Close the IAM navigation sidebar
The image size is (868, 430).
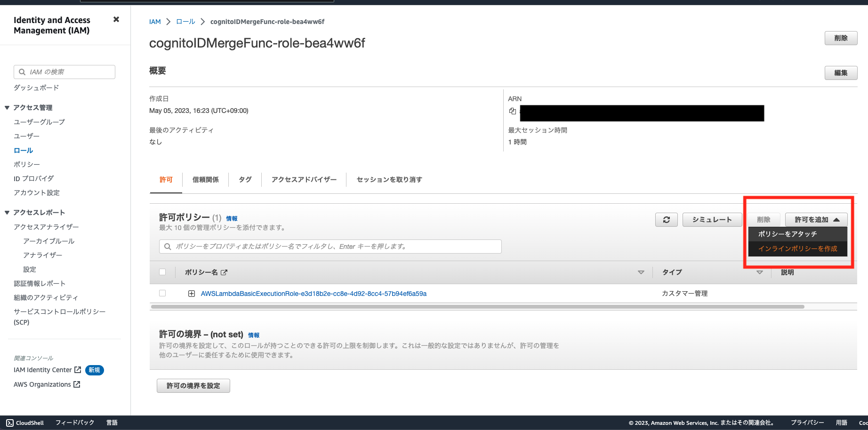click(116, 19)
